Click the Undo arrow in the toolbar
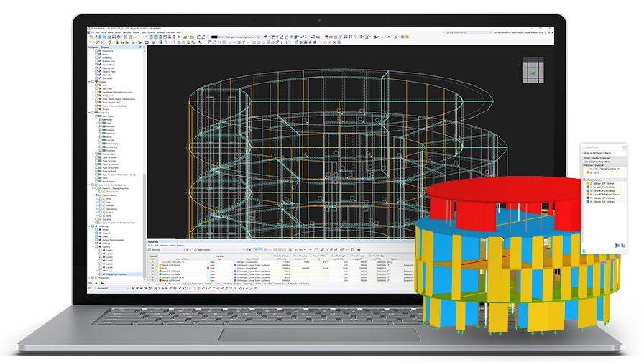This screenshot has height=362, width=644. click(x=136, y=37)
